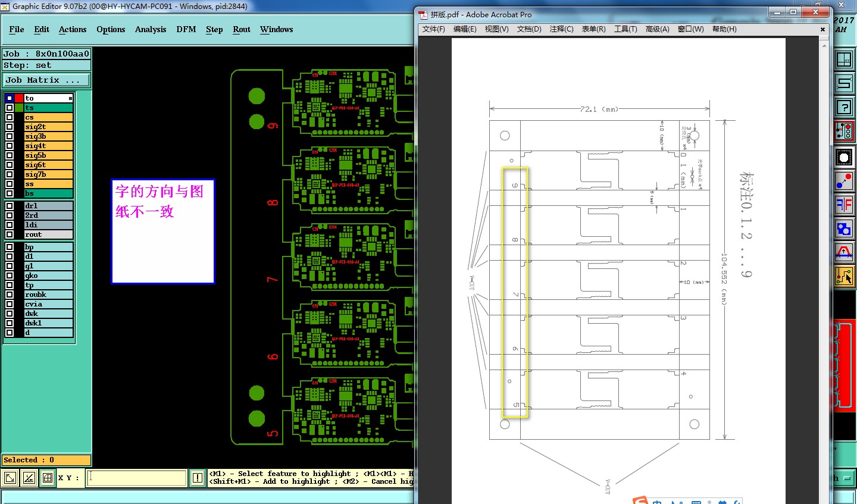The height and width of the screenshot is (504, 857).
Task: Open the Actions menu
Action: [x=73, y=29]
